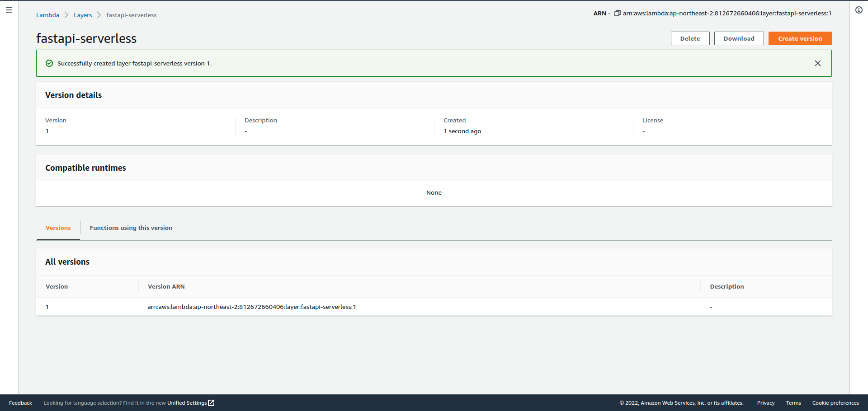868x411 pixels.
Task: Click the Version ARN column header
Action: pos(166,286)
